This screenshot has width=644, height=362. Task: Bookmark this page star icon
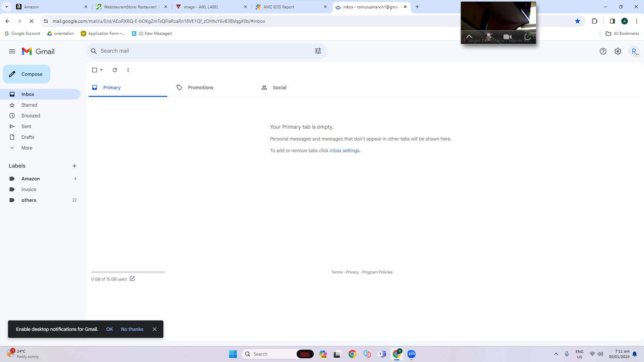point(578,21)
